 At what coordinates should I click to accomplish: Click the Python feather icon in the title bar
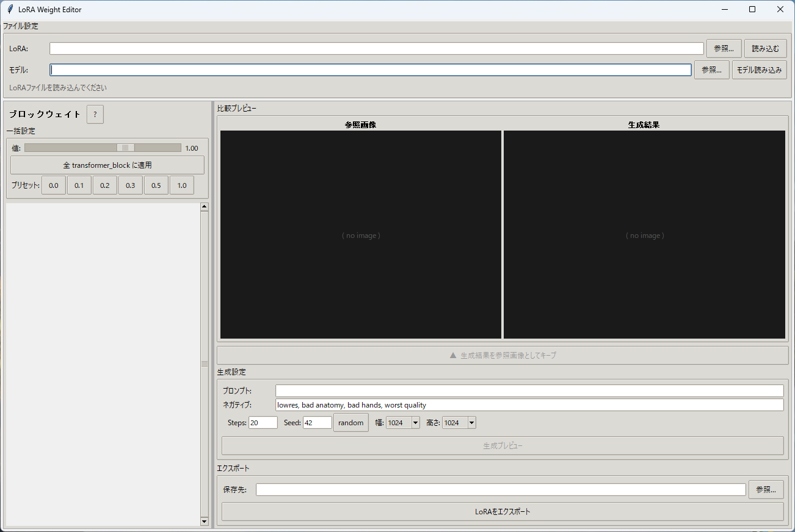pyautogui.click(x=9, y=9)
